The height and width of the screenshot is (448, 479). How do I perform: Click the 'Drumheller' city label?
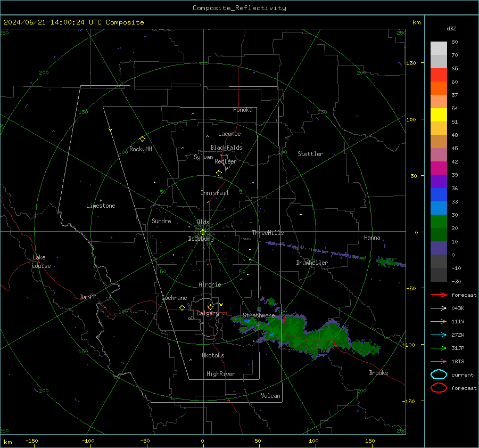[x=312, y=263]
